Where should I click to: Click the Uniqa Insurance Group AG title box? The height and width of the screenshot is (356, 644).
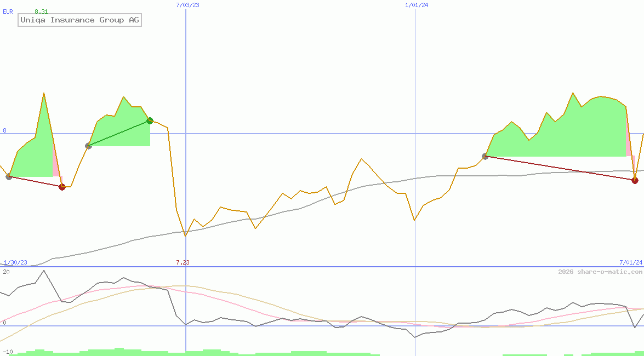tap(79, 20)
